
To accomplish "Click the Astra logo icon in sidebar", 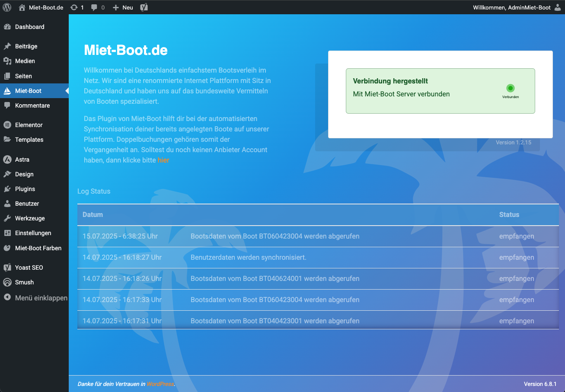I will point(7,159).
